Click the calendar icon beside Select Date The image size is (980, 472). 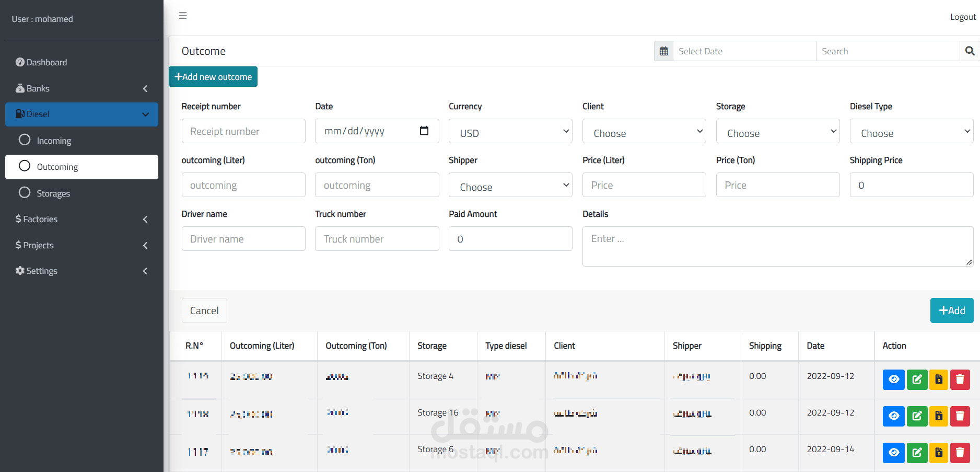663,51
